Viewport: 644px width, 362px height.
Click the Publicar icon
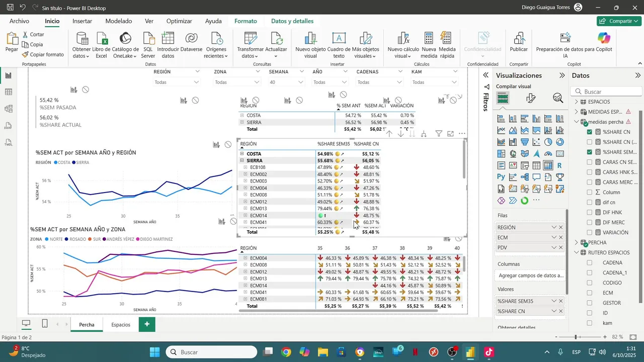519,38
